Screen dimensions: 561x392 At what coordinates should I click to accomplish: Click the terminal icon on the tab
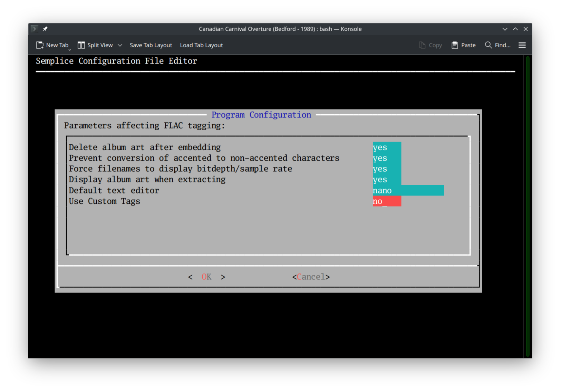tap(35, 29)
